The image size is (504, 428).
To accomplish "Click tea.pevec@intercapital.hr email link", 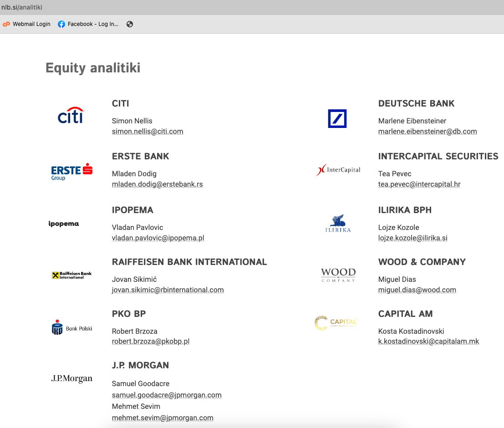I will (x=419, y=184).
